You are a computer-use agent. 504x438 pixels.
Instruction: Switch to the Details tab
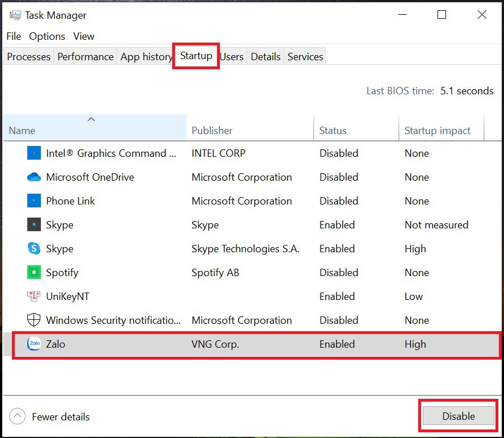(x=265, y=57)
